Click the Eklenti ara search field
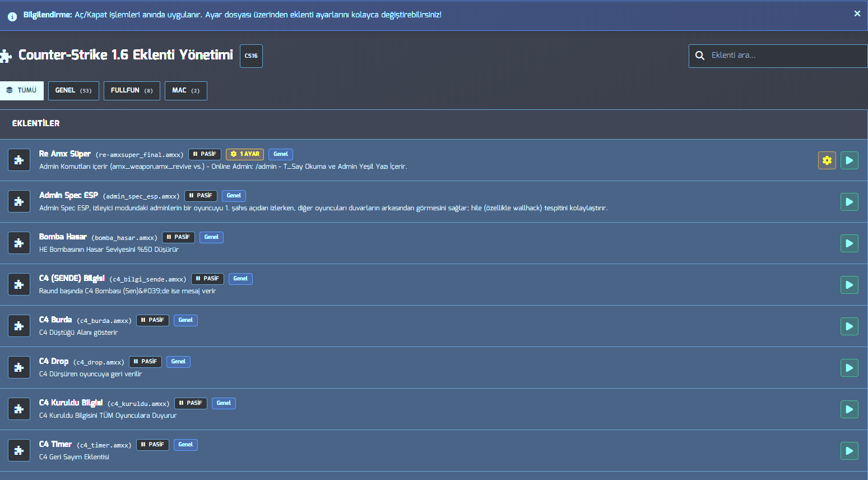This screenshot has width=868, height=480. point(778,56)
